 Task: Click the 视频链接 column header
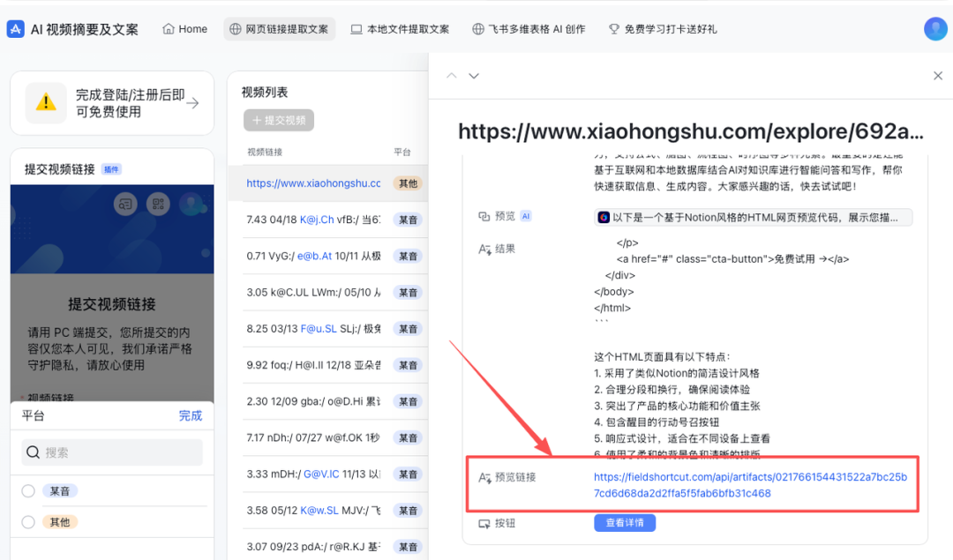click(265, 152)
